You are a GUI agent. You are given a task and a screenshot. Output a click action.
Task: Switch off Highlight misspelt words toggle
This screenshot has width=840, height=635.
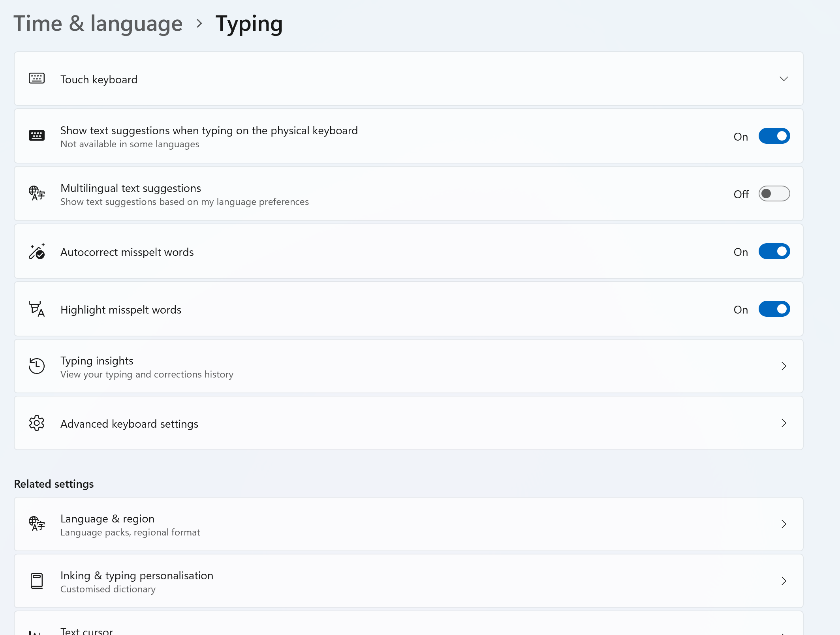point(774,309)
